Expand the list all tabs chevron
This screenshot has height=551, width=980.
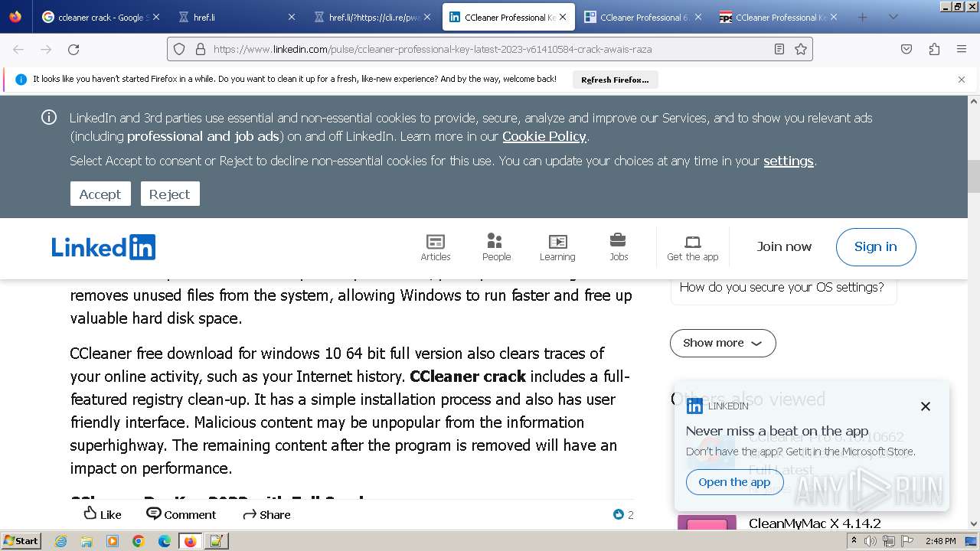893,17
